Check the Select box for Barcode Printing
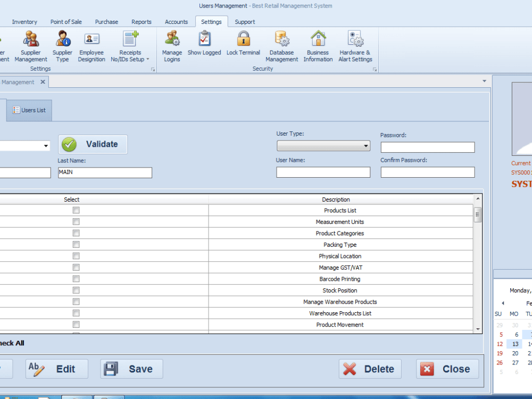 [x=76, y=279]
